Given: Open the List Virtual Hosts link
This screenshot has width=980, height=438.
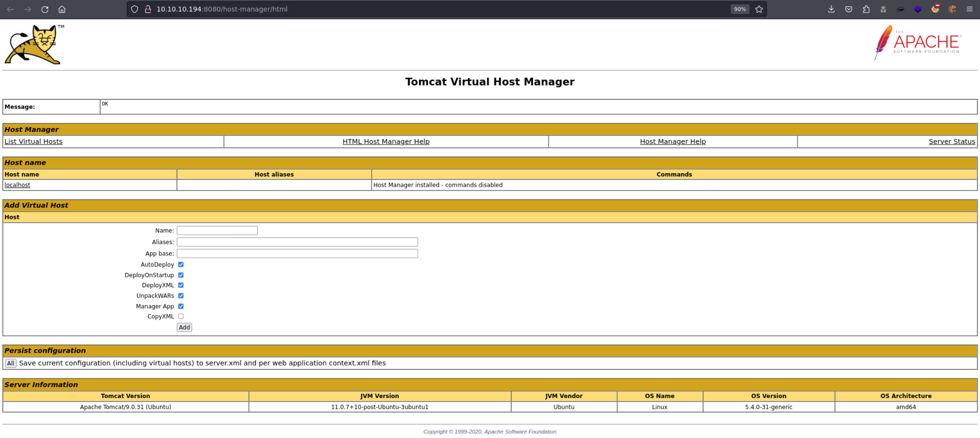Looking at the screenshot, I should [x=33, y=142].
